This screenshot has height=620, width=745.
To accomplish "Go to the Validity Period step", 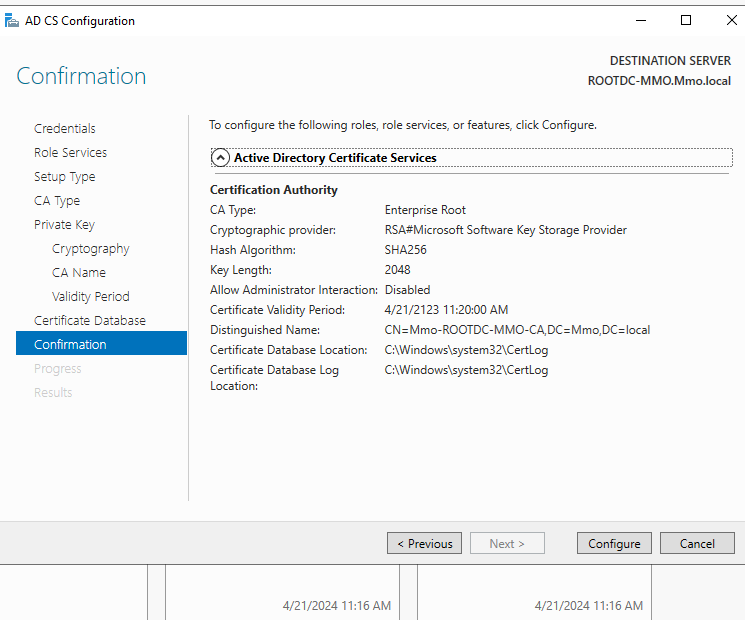I will pyautogui.click(x=91, y=296).
